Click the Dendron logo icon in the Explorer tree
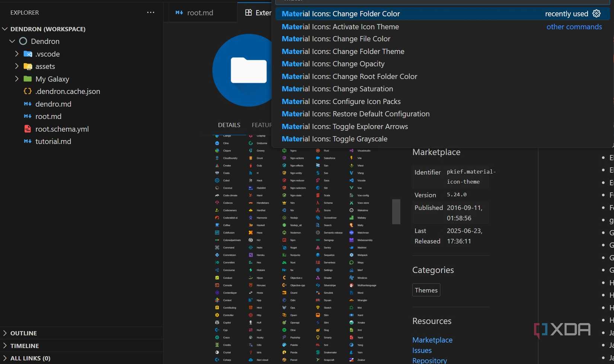Screen dimensions: 614x364 pos(23,41)
